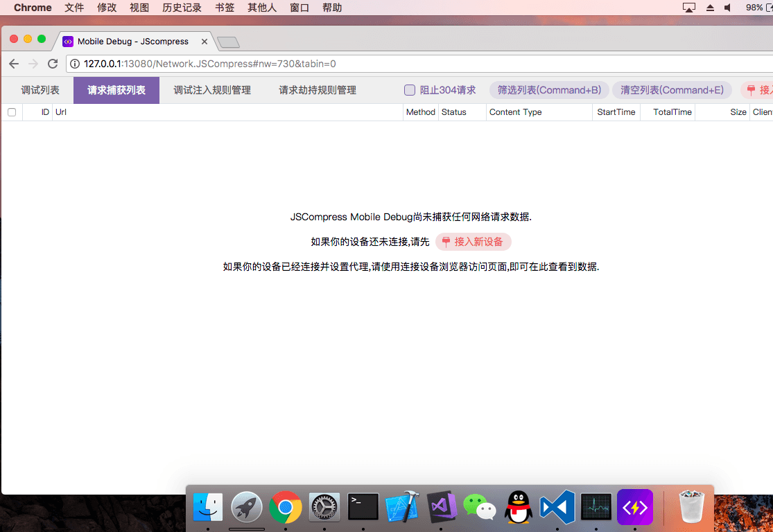Screen dimensions: 773x532
Task: Open Xcode hammer icon in Dock
Action: click(402, 507)
